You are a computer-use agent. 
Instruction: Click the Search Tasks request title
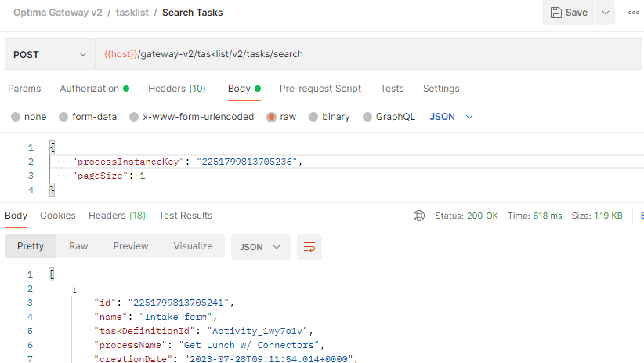(x=192, y=13)
